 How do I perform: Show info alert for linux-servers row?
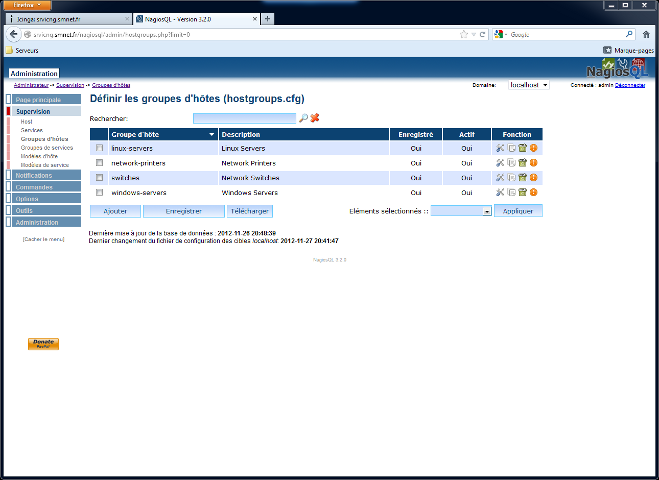point(533,148)
